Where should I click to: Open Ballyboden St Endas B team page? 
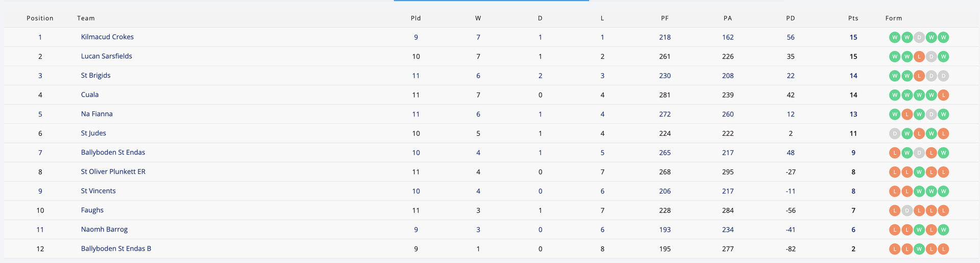coord(116,249)
